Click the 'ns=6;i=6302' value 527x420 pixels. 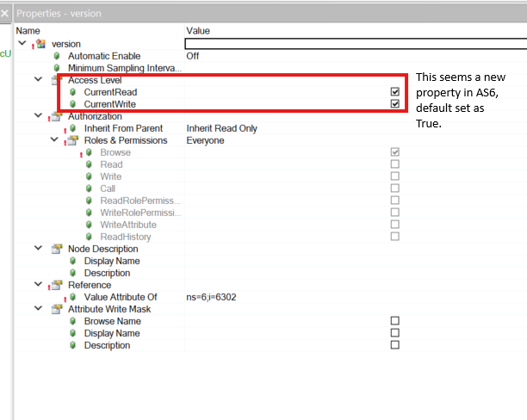[x=212, y=297]
